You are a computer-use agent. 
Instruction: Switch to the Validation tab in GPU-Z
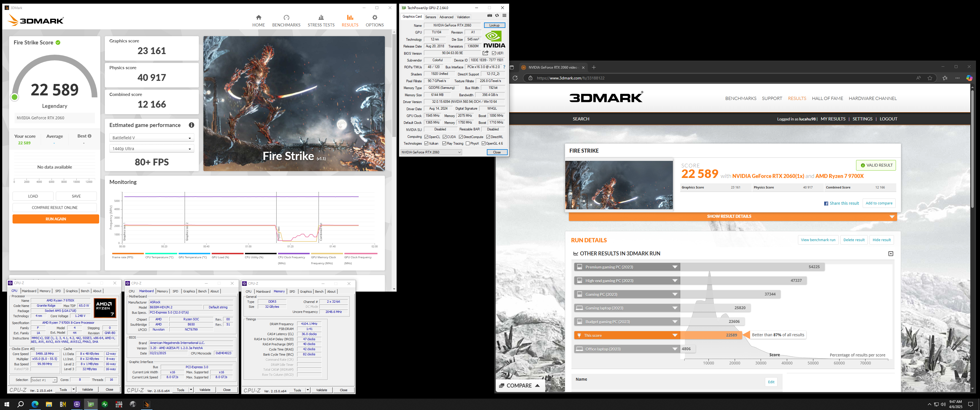(x=463, y=17)
